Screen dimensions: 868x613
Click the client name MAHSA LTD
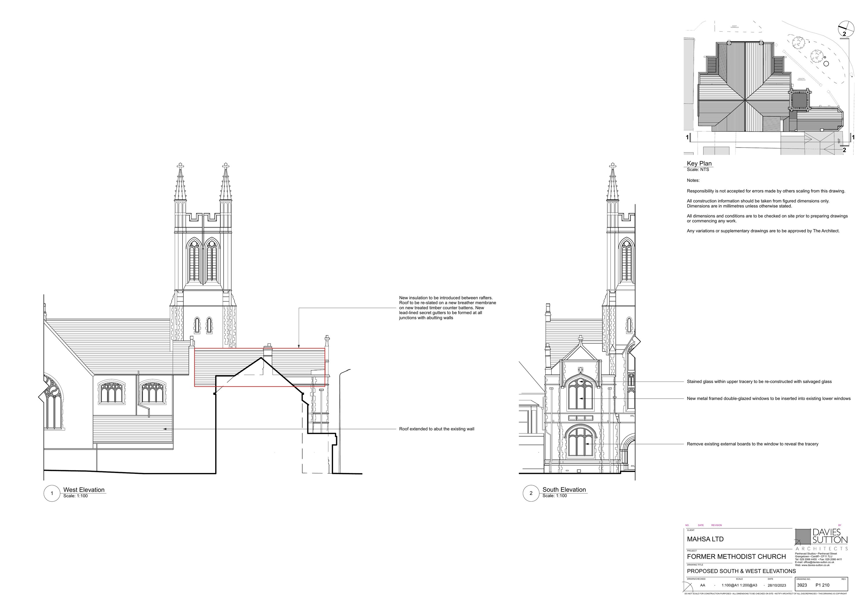pyautogui.click(x=705, y=539)
